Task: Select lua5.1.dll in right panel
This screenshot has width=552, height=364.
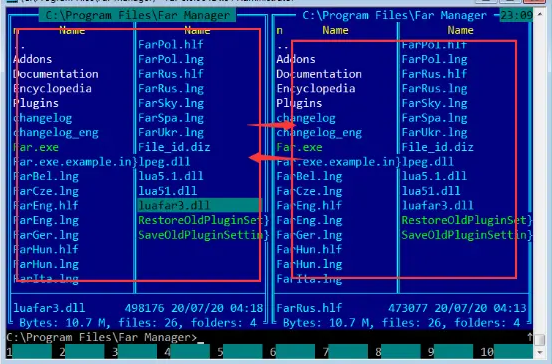Action: [x=434, y=176]
